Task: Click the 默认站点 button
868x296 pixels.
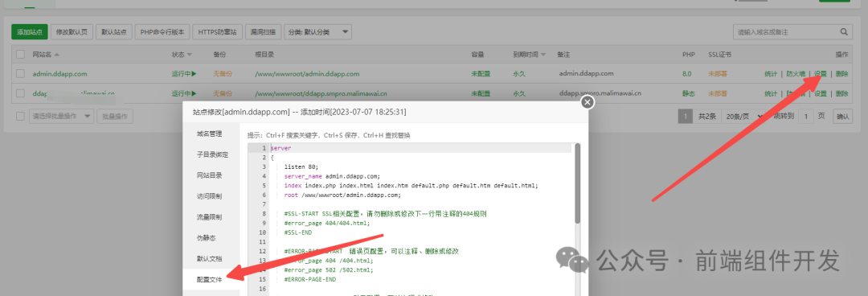Action: pyautogui.click(x=114, y=32)
